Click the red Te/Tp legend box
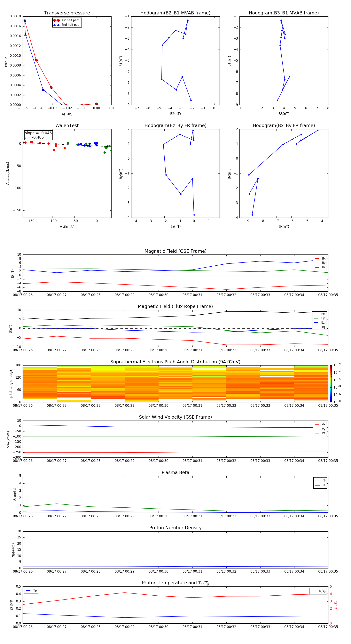This screenshot has width=351, height=644. coord(318,591)
